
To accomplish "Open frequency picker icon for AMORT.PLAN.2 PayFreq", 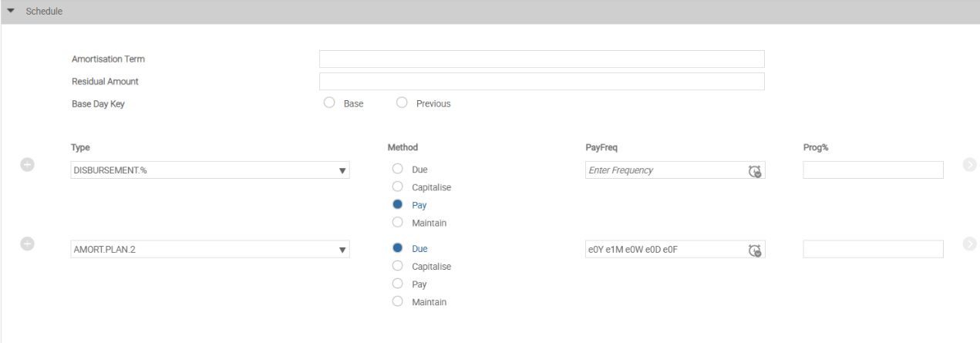I will pyautogui.click(x=755, y=250).
